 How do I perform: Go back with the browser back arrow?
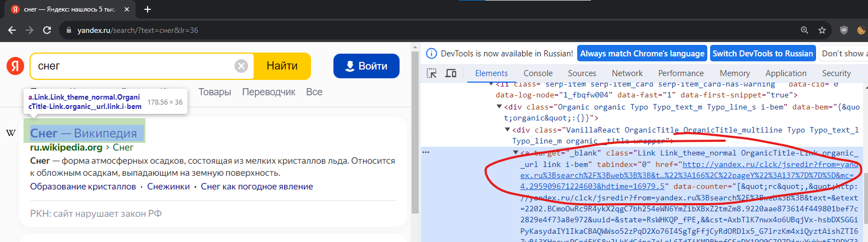pos(12,30)
